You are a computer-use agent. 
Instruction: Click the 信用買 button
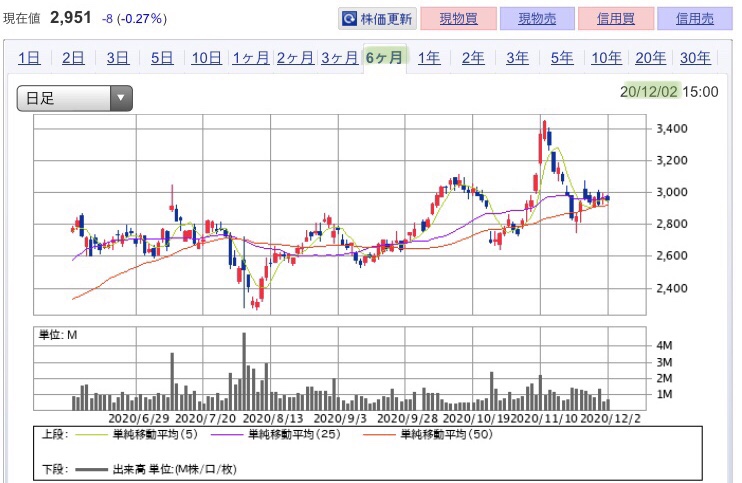[x=616, y=19]
